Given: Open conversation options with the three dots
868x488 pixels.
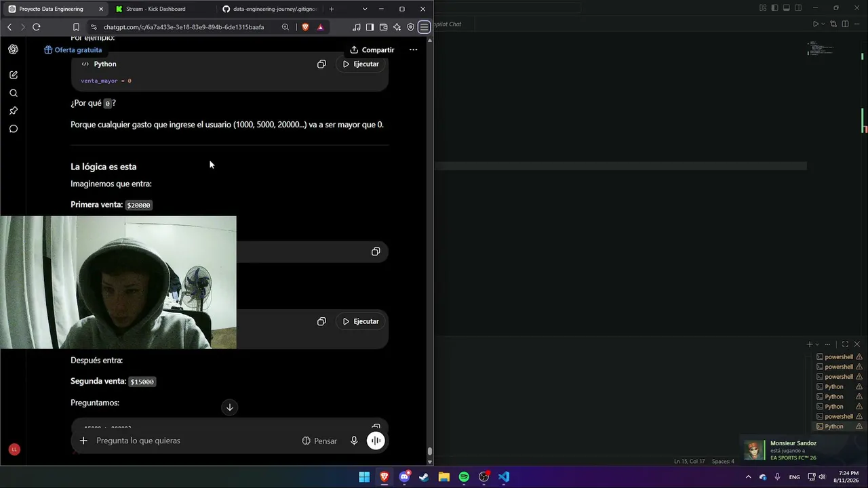Looking at the screenshot, I should pos(413,49).
